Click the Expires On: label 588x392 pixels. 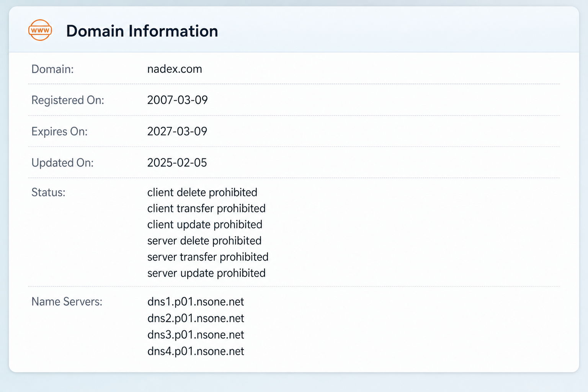(59, 131)
